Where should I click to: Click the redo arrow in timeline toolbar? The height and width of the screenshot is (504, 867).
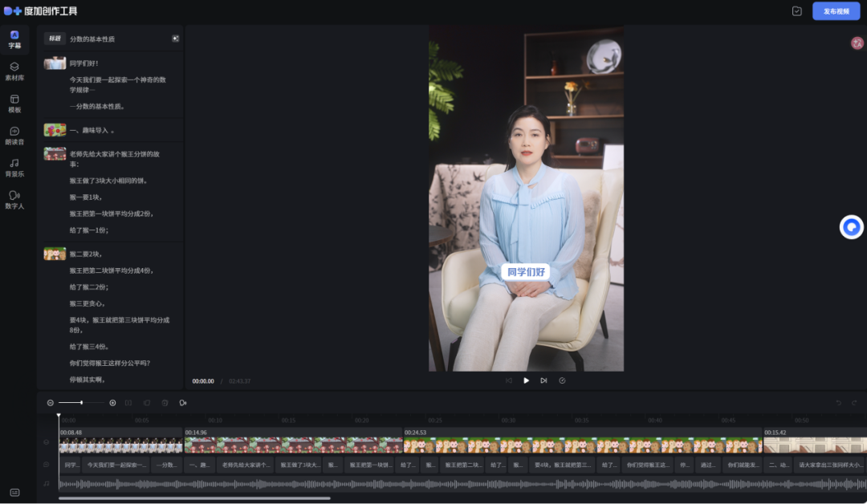[854, 403]
